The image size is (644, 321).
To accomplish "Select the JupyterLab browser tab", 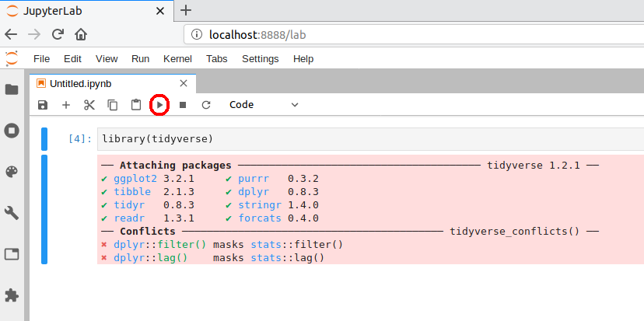I will 87,11.
